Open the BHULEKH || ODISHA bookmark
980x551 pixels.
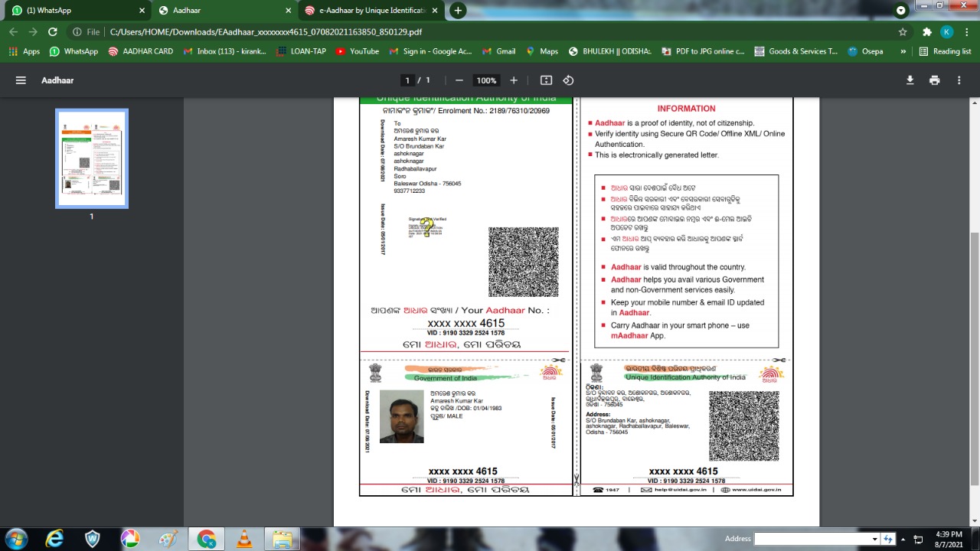[610, 51]
